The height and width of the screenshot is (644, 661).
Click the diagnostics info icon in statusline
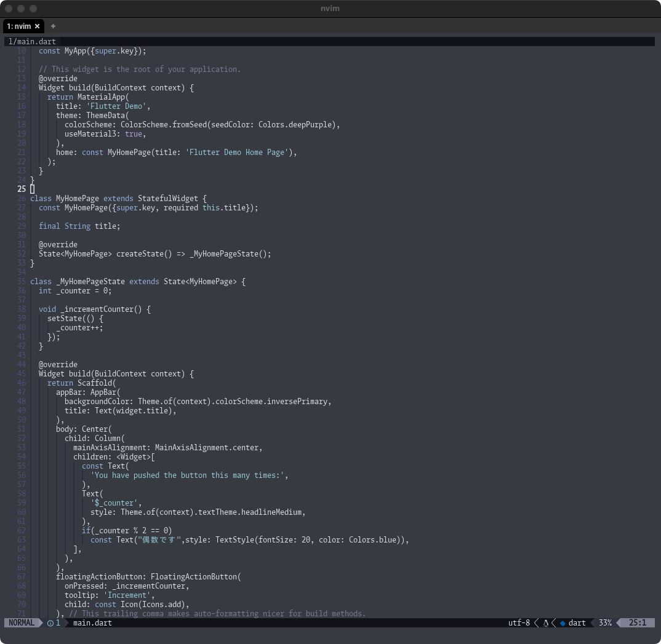click(x=50, y=623)
